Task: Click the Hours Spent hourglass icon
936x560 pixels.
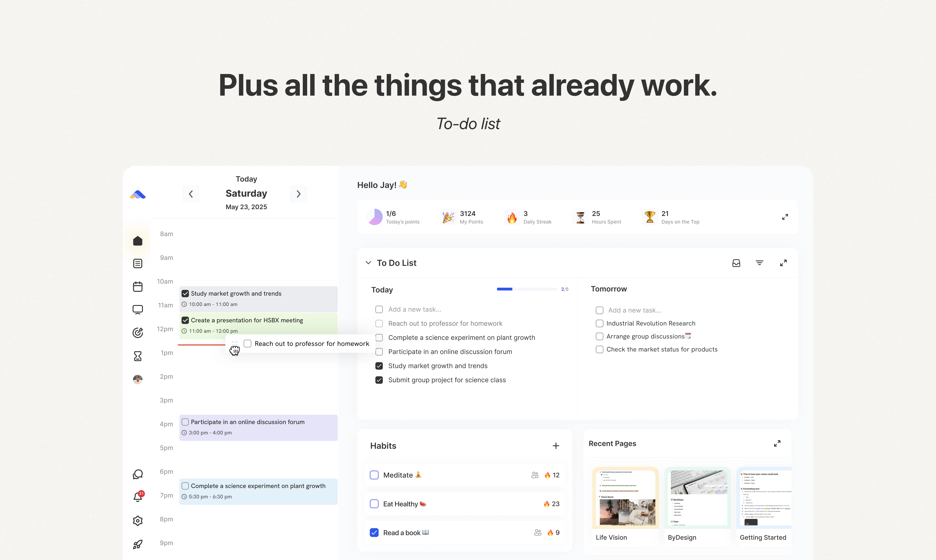Action: click(x=580, y=217)
